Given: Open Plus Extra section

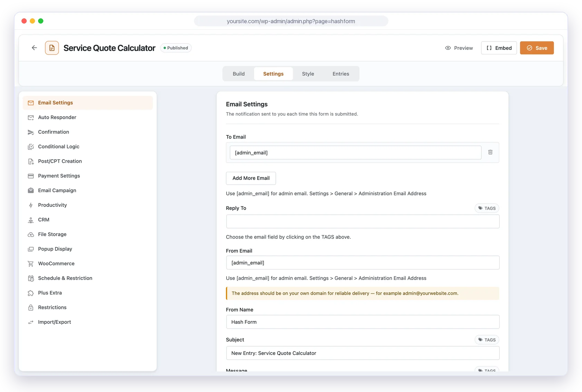Looking at the screenshot, I should (x=88, y=293).
